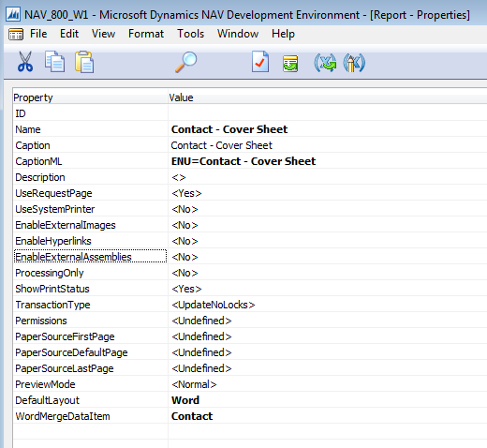Click the document with red checkmark icon
The image size is (487, 448).
260,62
